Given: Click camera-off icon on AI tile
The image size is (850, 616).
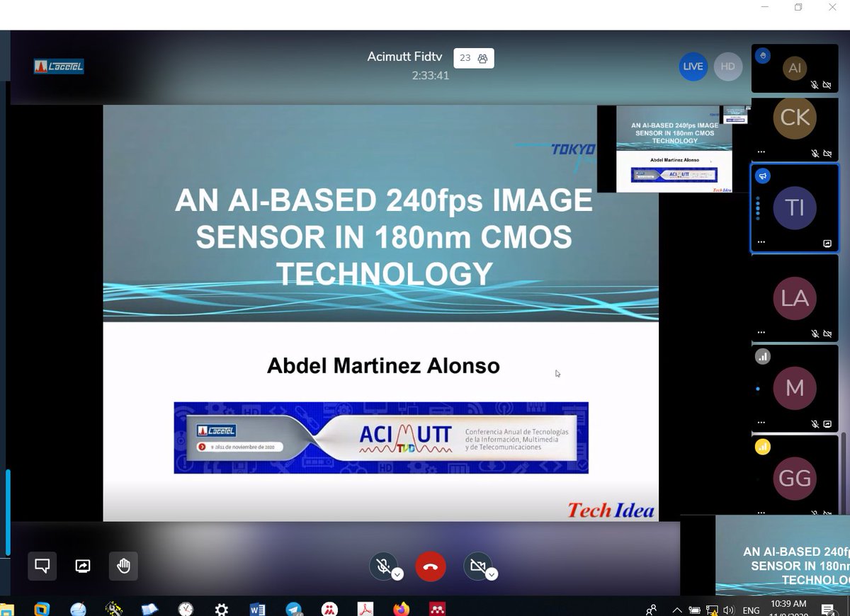Looking at the screenshot, I should (827, 84).
